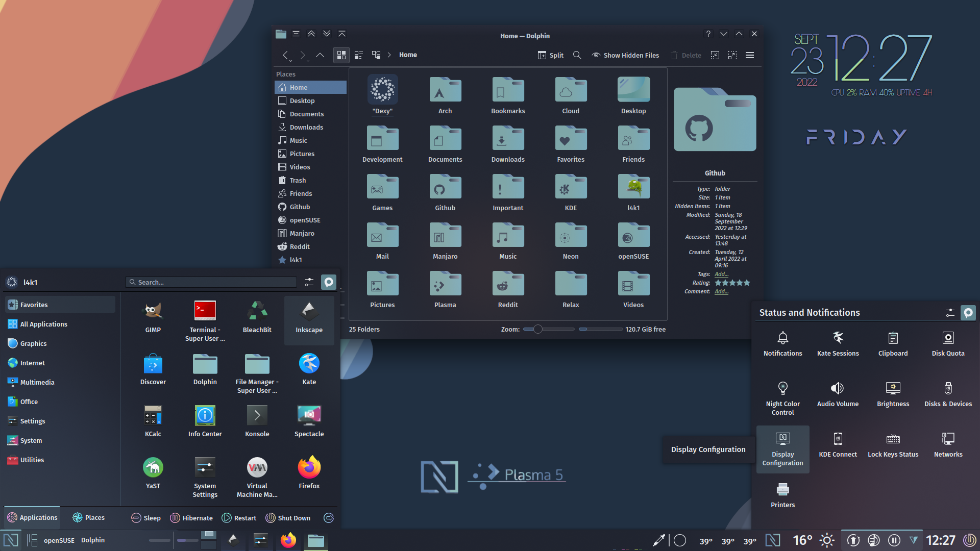
Task: Open the All Applications category
Action: (60, 324)
